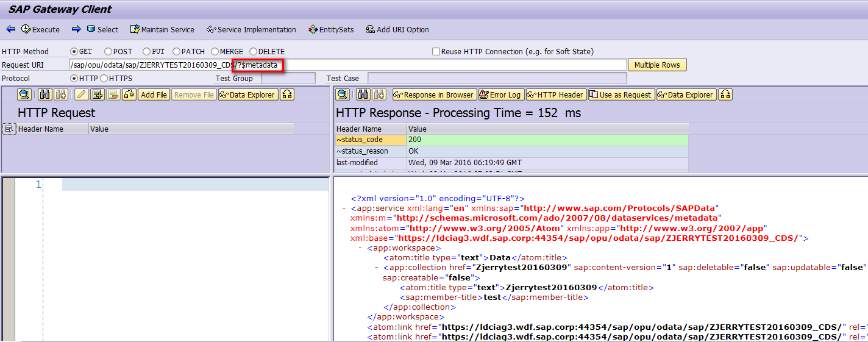Click Find binoculars icon in HTTP Request toolbar

click(45, 94)
